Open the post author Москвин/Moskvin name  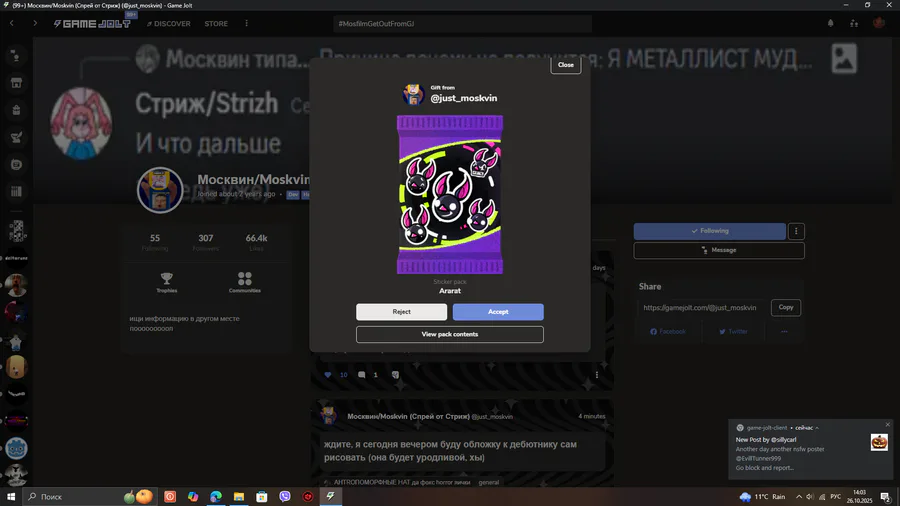tap(408, 417)
